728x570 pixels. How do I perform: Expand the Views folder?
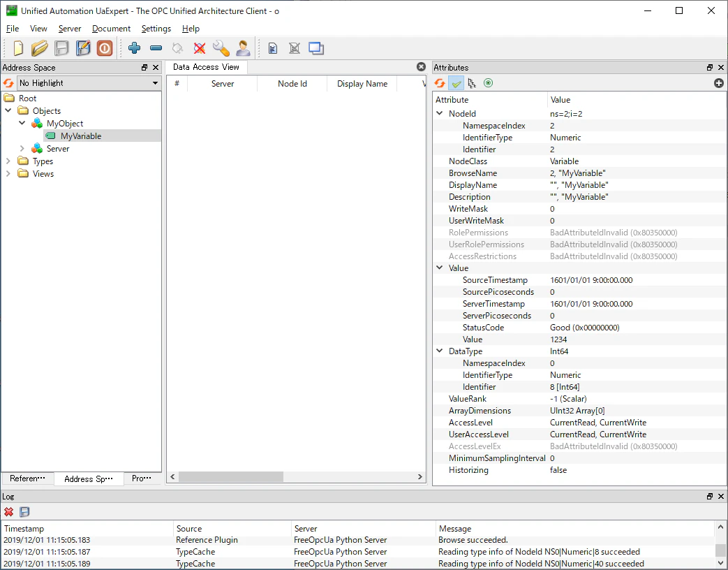8,173
